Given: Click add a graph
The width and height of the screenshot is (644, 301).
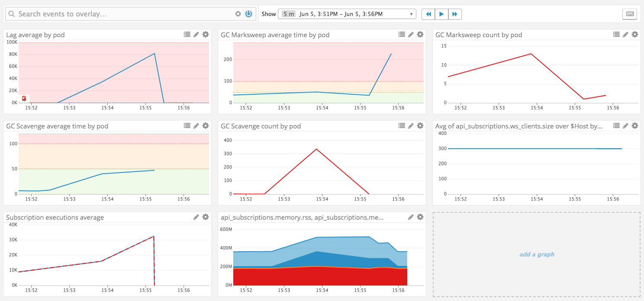Looking at the screenshot, I should 537,254.
